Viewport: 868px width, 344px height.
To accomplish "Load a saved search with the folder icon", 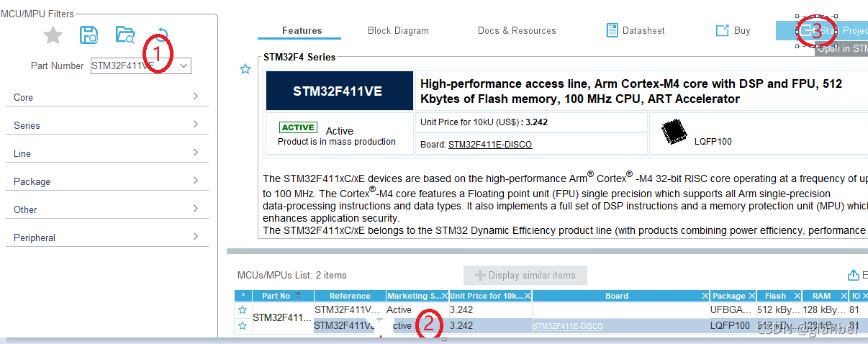I will click(x=126, y=35).
